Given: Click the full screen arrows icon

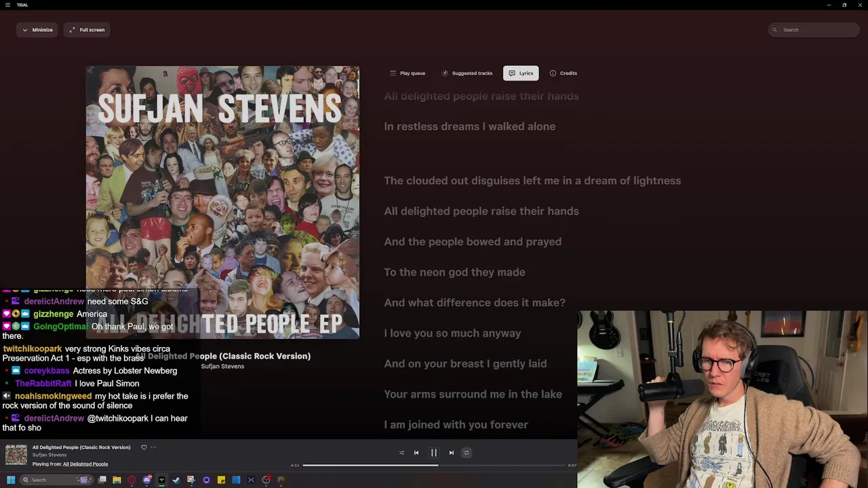Looking at the screenshot, I should 72,30.
